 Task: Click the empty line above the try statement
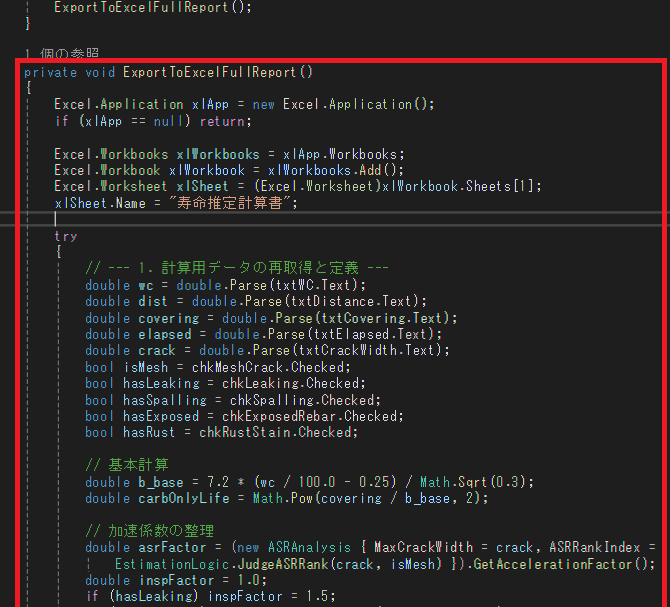point(200,219)
